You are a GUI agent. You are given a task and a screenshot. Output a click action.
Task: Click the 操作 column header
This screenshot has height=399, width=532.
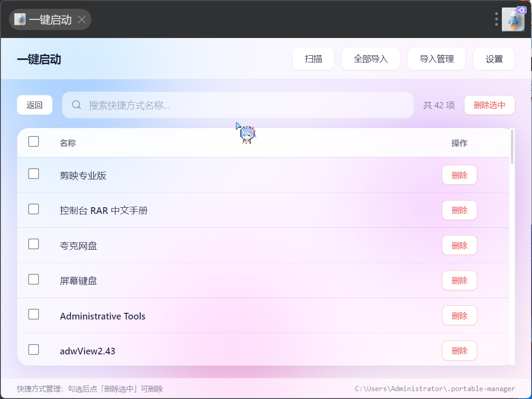coord(460,143)
